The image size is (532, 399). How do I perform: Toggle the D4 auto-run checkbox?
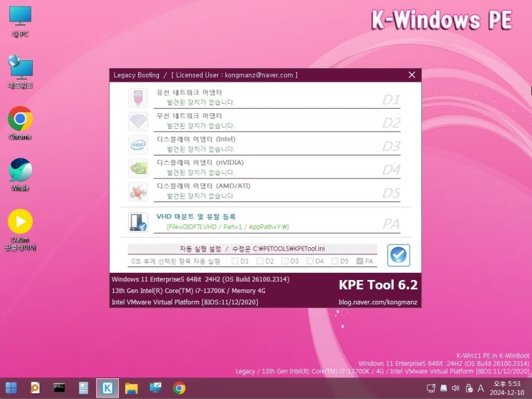click(x=310, y=261)
